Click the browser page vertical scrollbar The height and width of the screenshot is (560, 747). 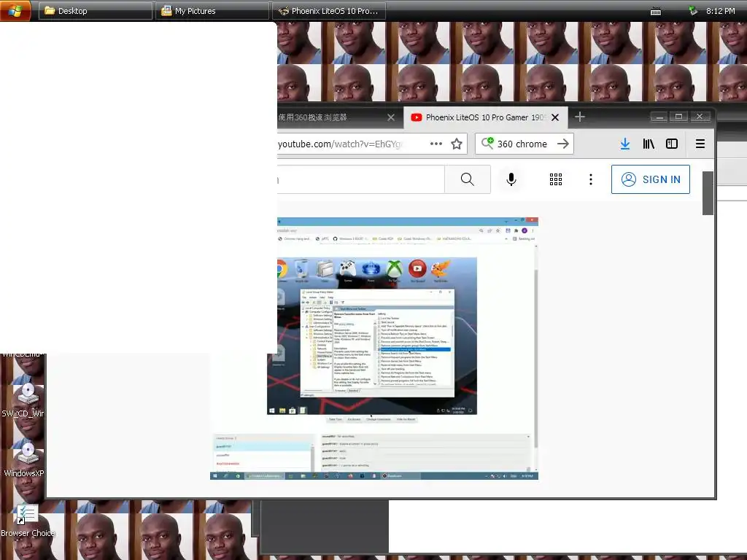[x=708, y=193]
